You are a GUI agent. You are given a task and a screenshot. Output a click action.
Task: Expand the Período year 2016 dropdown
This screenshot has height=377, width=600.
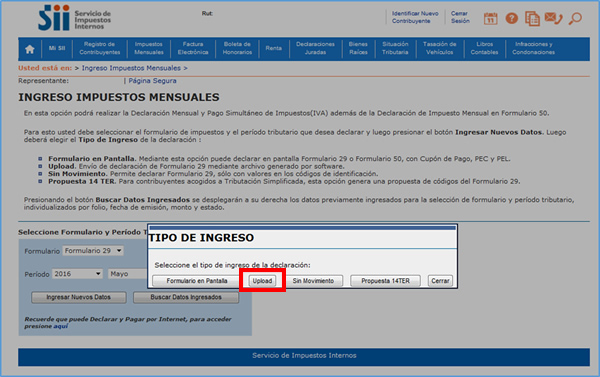point(77,274)
